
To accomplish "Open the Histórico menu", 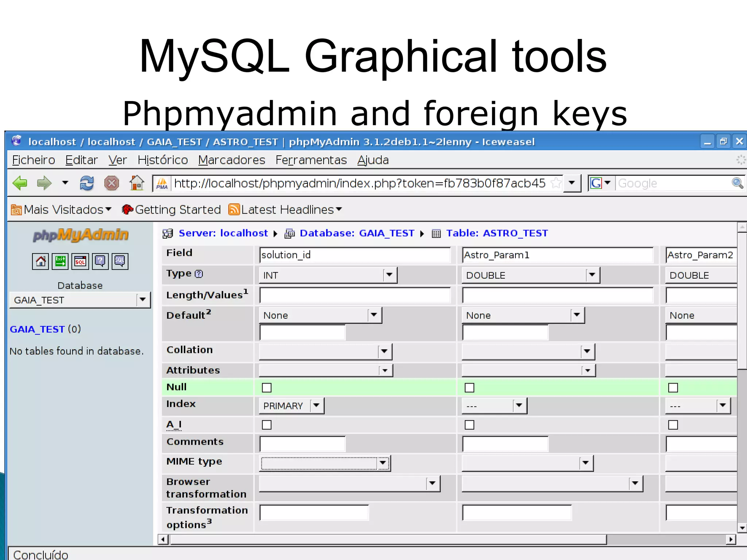I will (x=163, y=160).
